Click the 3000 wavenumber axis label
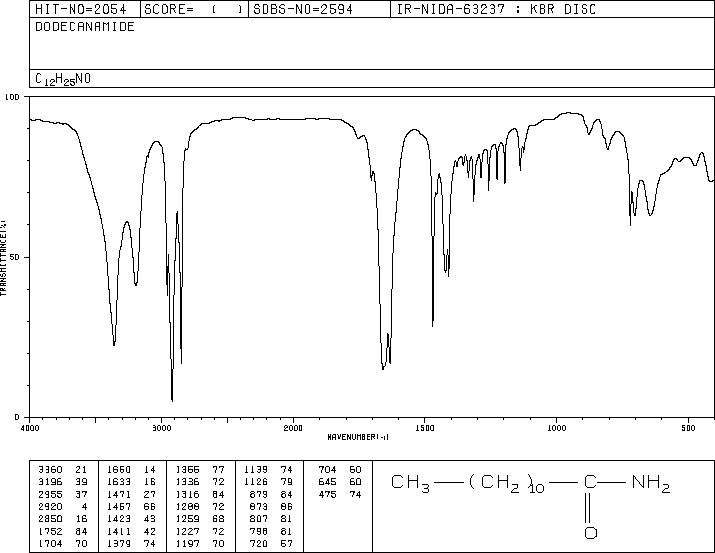The height and width of the screenshot is (553, 715). click(x=161, y=428)
